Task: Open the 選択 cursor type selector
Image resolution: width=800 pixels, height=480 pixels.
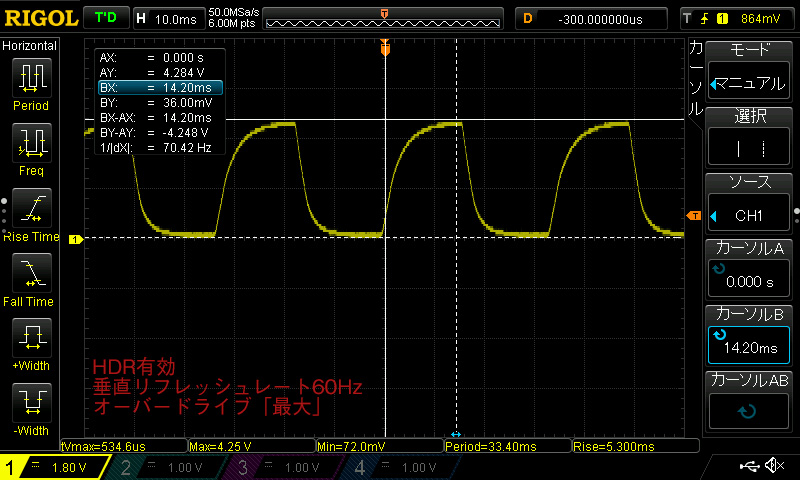Action: coord(751,136)
